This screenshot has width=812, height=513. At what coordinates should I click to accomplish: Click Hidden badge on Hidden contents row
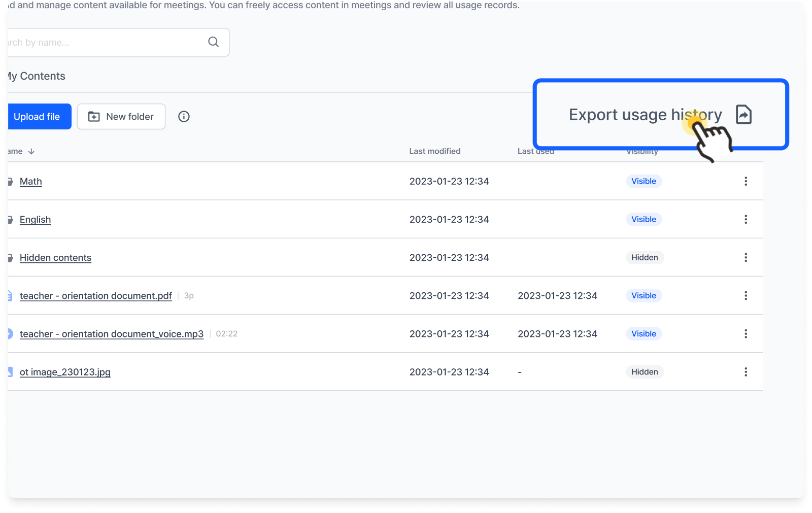click(x=645, y=257)
